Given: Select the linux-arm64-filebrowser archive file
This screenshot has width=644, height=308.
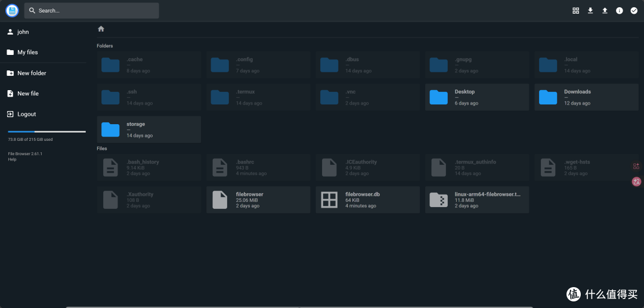Looking at the screenshot, I should [477, 200].
